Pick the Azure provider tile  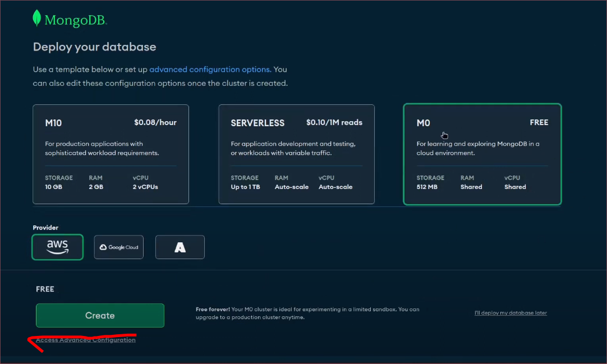point(180,247)
